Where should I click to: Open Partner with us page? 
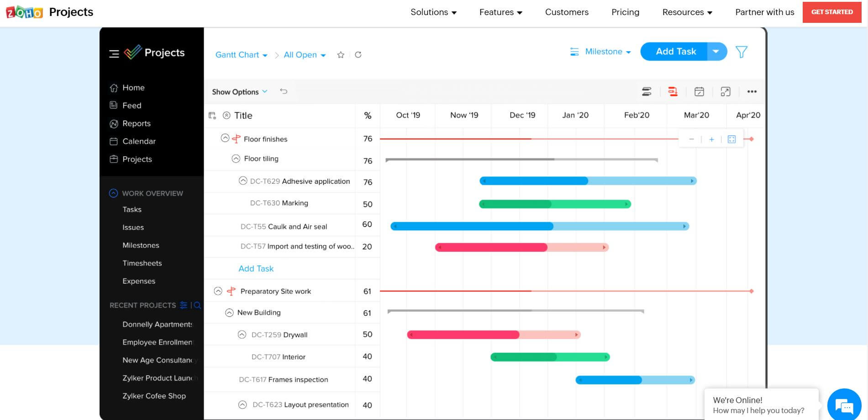click(x=764, y=12)
